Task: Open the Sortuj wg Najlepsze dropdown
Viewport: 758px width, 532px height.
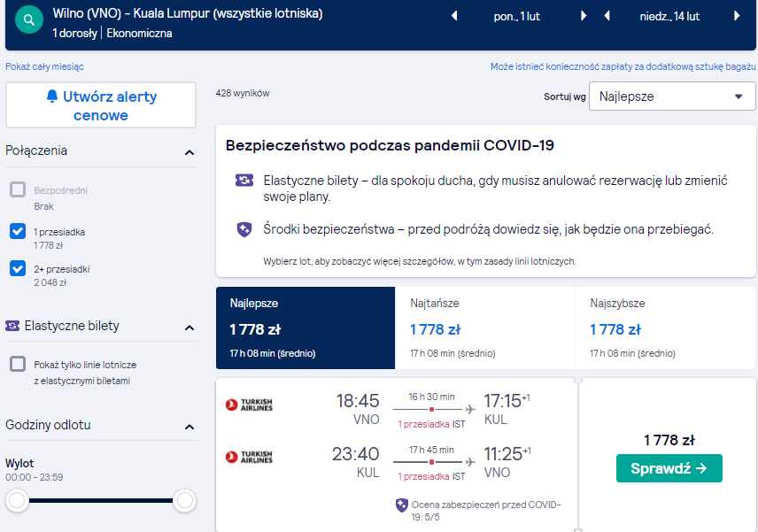Action: click(x=672, y=96)
